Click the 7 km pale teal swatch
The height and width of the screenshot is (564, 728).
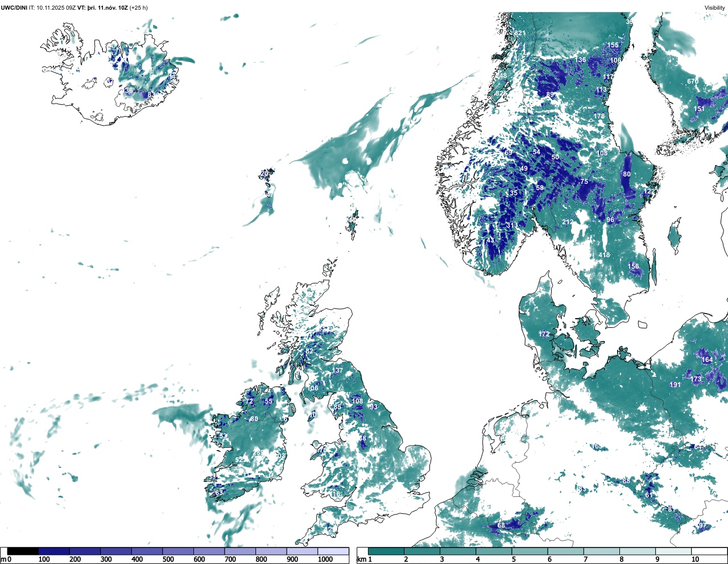[601, 551]
